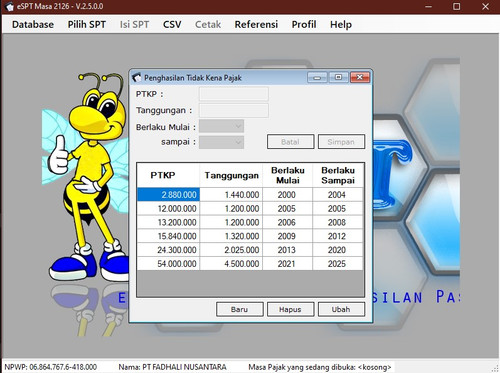Image resolution: width=500 pixels, height=373 pixels.
Task: Click the Berlaku Sampai column header
Action: (338, 175)
